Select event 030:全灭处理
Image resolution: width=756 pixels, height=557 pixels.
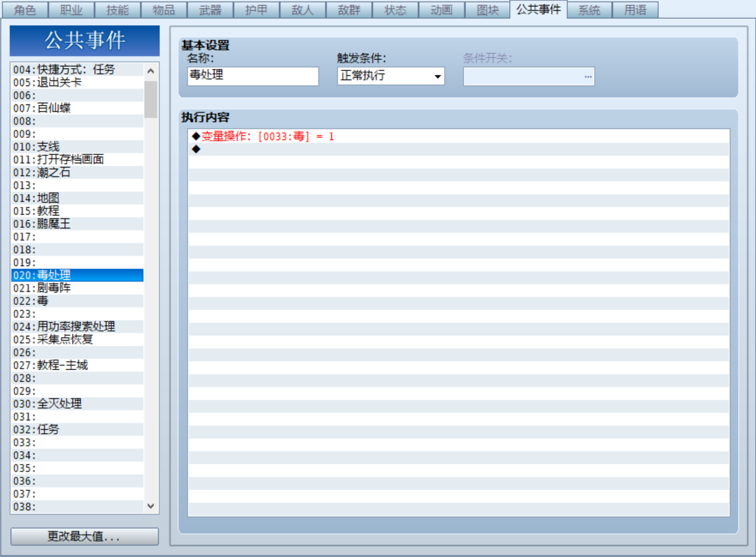[77, 404]
